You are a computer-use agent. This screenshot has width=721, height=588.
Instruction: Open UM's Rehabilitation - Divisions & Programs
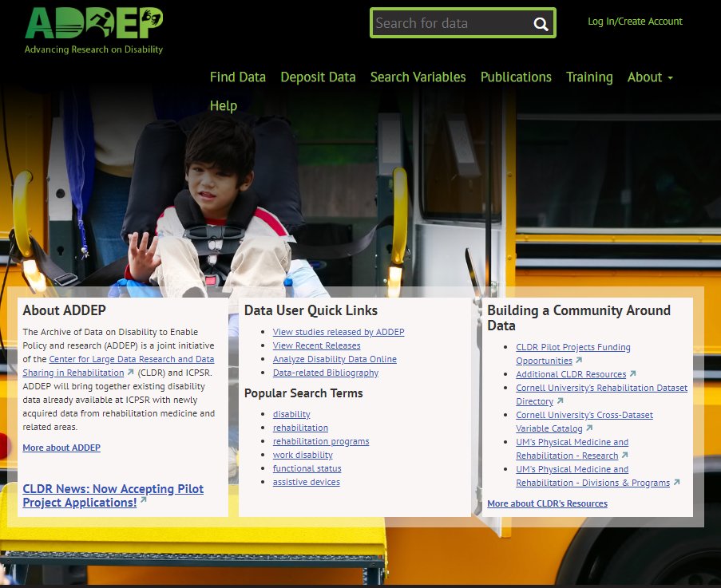pyautogui.click(x=592, y=476)
